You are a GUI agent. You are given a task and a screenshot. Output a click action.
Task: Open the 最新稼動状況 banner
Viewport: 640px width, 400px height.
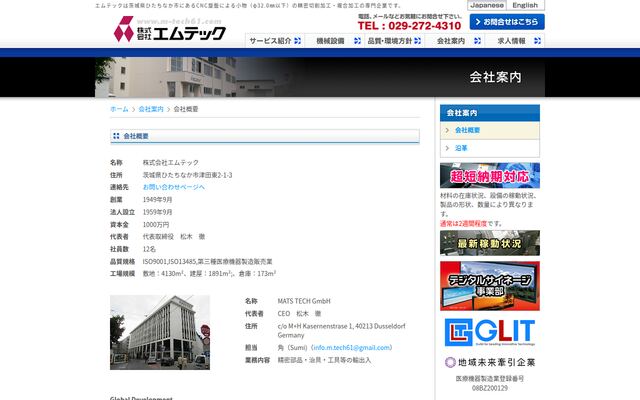[490, 243]
